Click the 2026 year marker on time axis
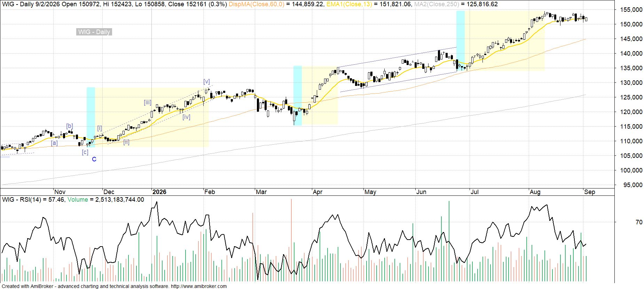Screen dimensions: 644x289 [159, 192]
